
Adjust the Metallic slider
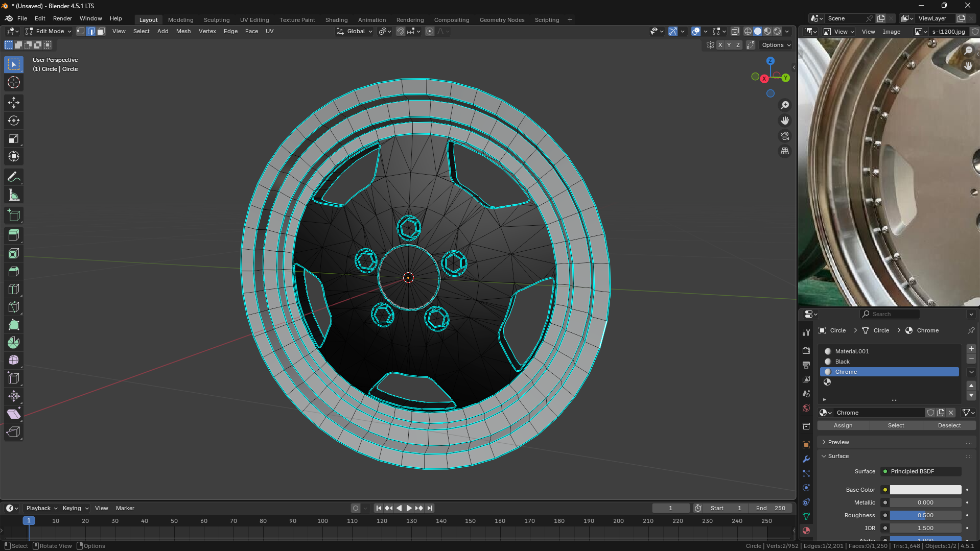click(925, 502)
